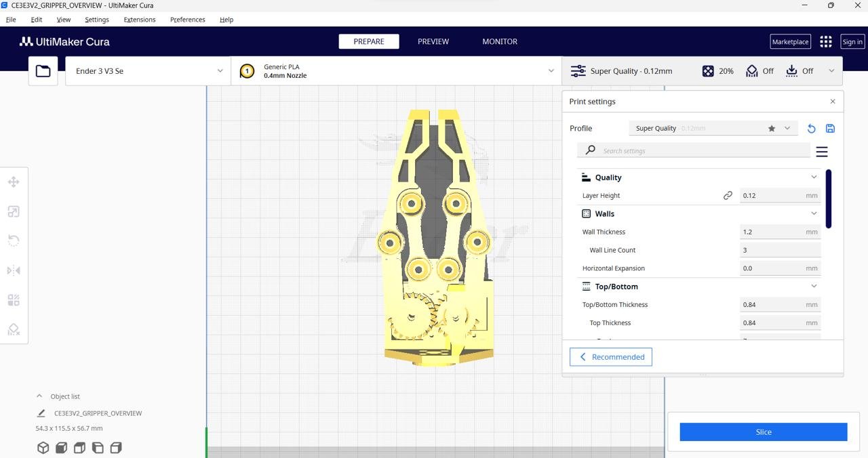Open Per Model Settings tool
The height and width of the screenshot is (458, 868).
(x=14, y=299)
